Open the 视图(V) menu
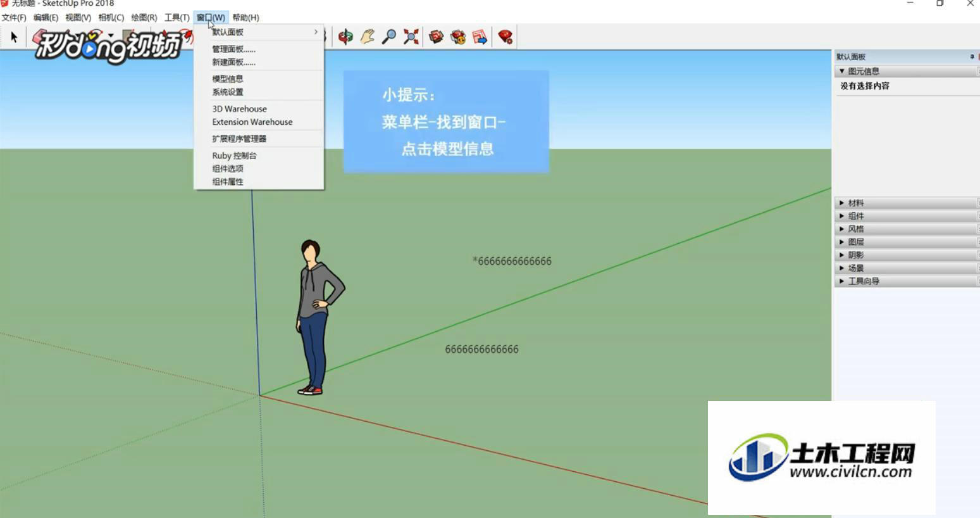 click(78, 18)
